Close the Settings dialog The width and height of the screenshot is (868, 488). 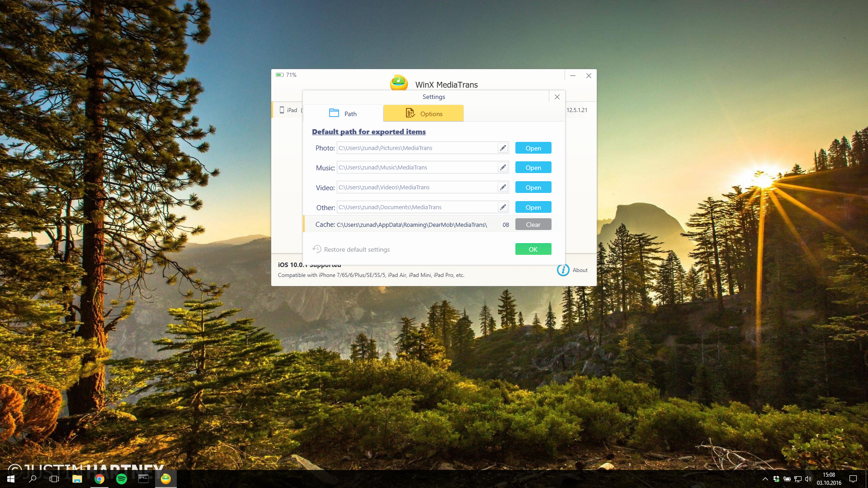pos(557,97)
